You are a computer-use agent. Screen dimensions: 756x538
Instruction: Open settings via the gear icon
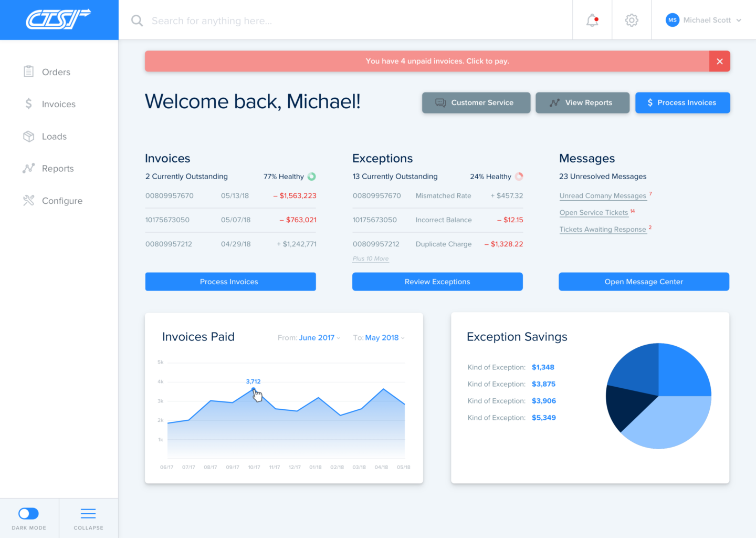coord(632,20)
